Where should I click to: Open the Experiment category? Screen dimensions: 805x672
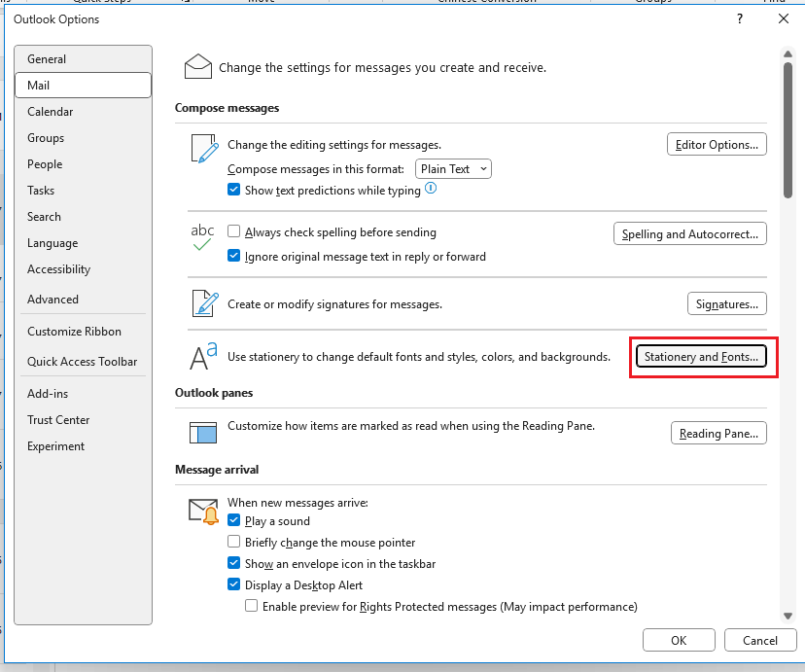pyautogui.click(x=84, y=445)
